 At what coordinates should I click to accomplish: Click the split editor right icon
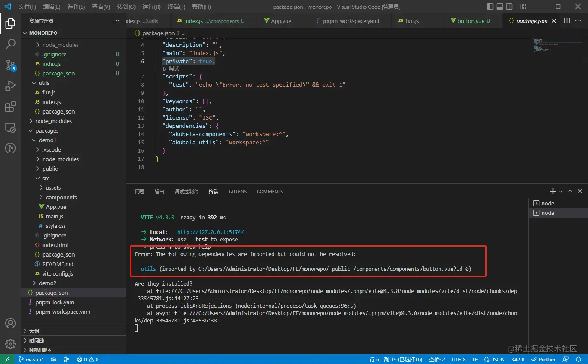coord(567,21)
